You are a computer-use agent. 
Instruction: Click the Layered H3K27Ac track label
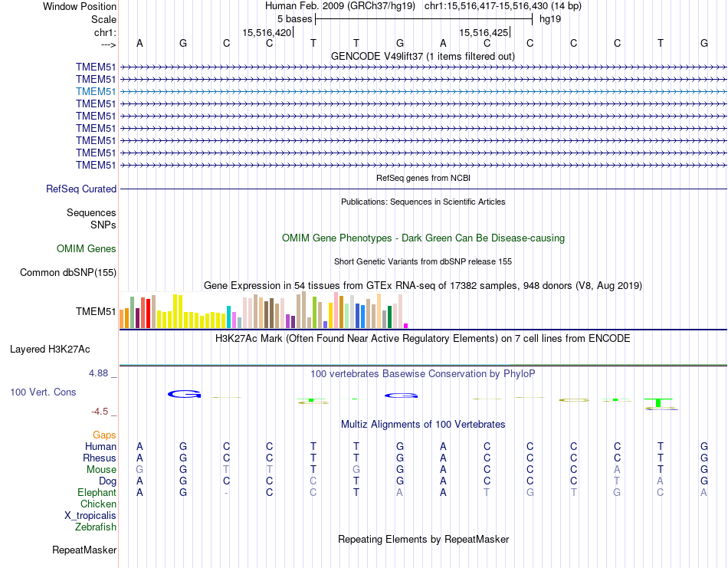[50, 350]
